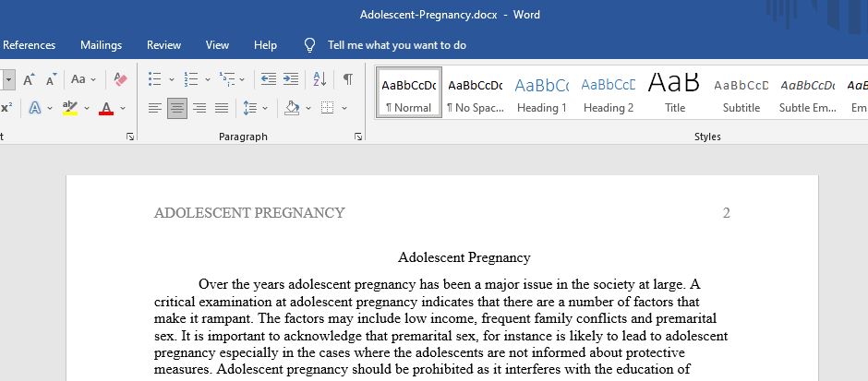Switch to the Review tab
This screenshot has width=868, height=381.
point(163,45)
